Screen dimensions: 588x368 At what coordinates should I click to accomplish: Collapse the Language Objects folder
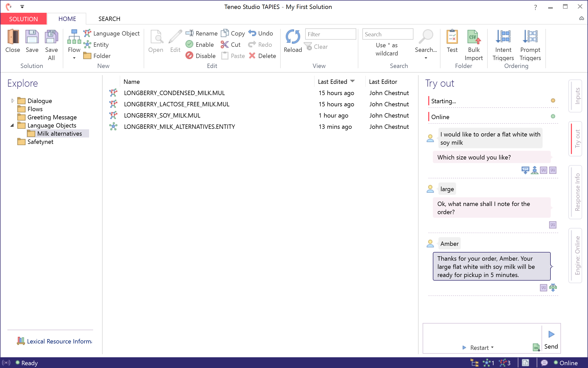point(12,125)
